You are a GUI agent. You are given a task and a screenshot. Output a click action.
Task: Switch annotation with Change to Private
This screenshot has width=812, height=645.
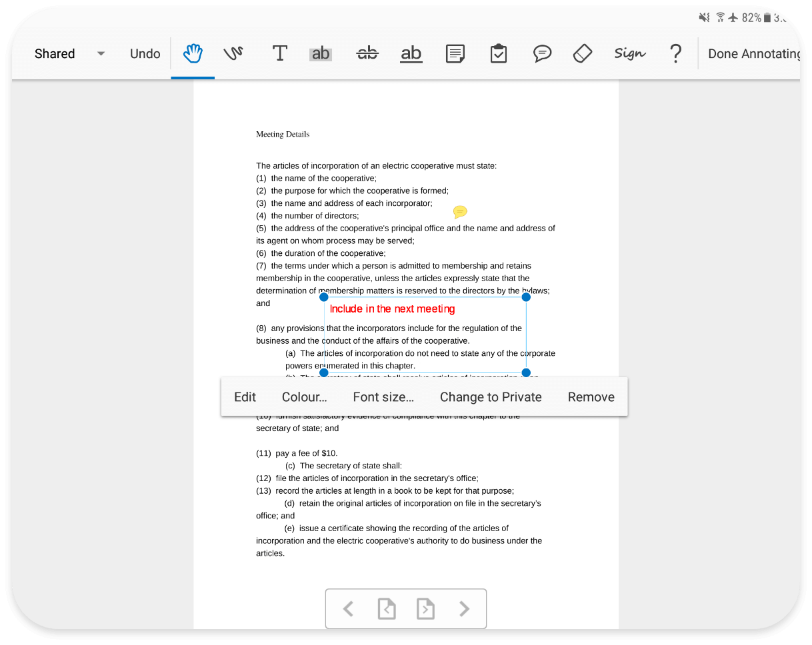pyautogui.click(x=491, y=397)
